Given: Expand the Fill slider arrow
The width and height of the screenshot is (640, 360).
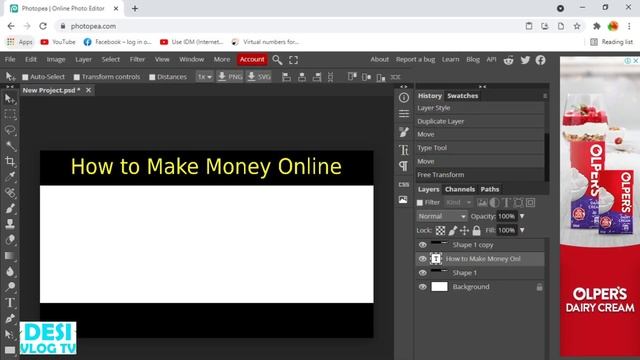Looking at the screenshot, I should pos(522,230).
